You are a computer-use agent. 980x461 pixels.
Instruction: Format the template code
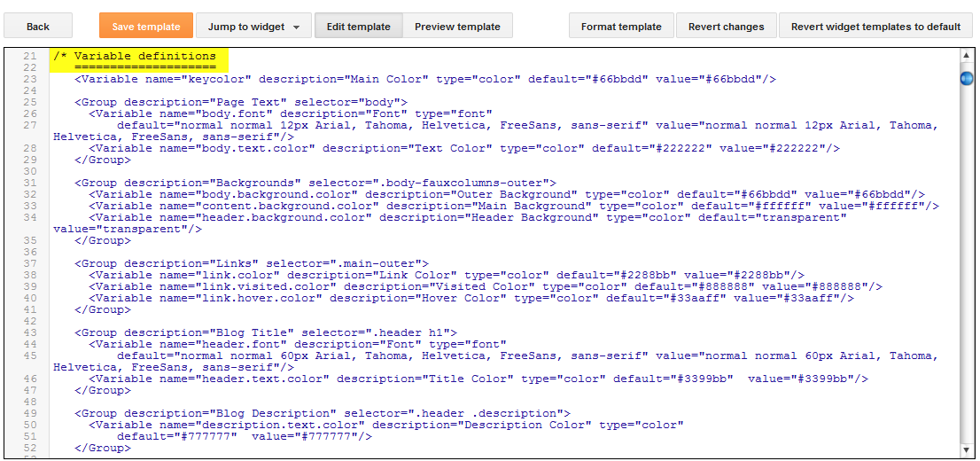click(x=621, y=27)
